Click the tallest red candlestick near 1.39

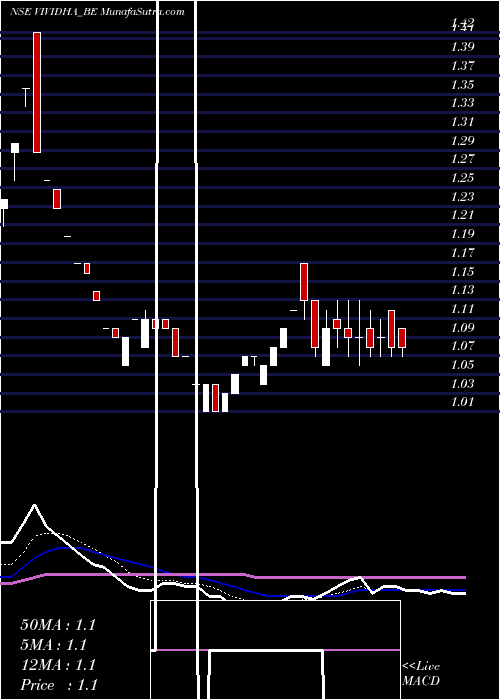[x=37, y=92]
